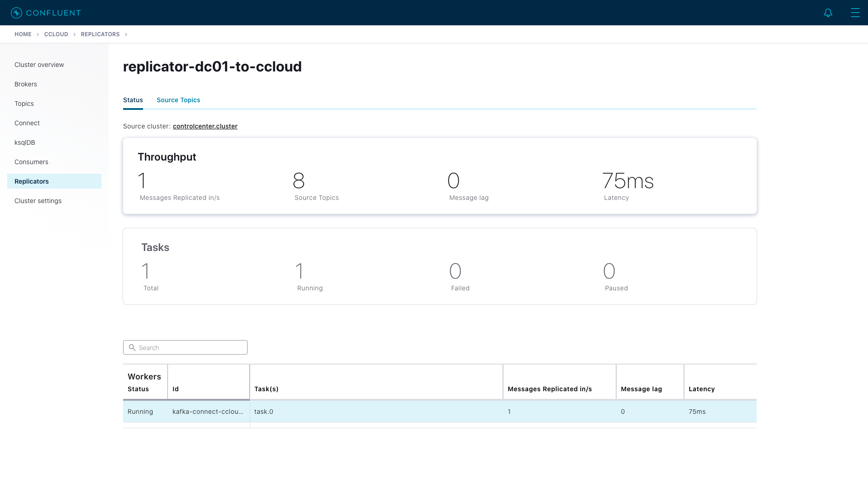Screen dimensions: 868x488
Task: Select the task.0 cell
Action: point(376,412)
